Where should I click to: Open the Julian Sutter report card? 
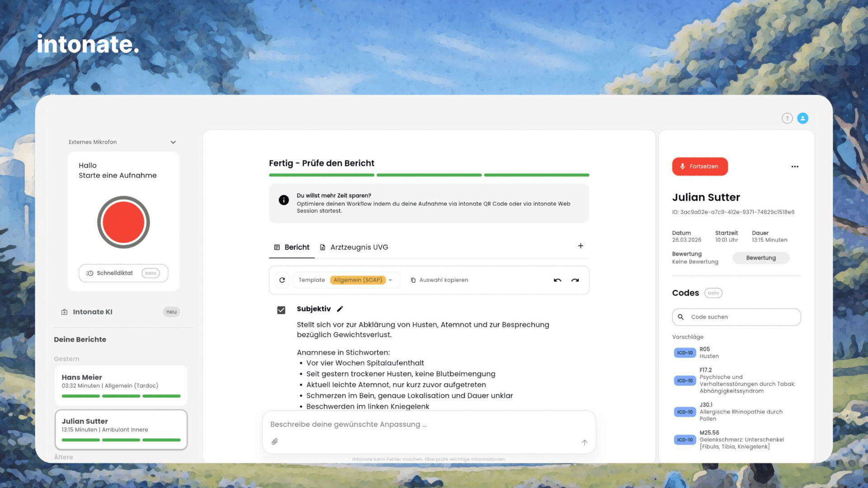(121, 429)
